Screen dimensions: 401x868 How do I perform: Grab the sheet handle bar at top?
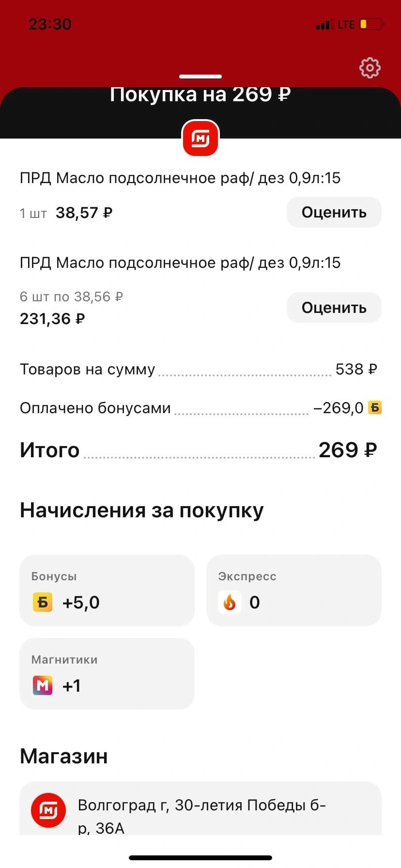[200, 76]
